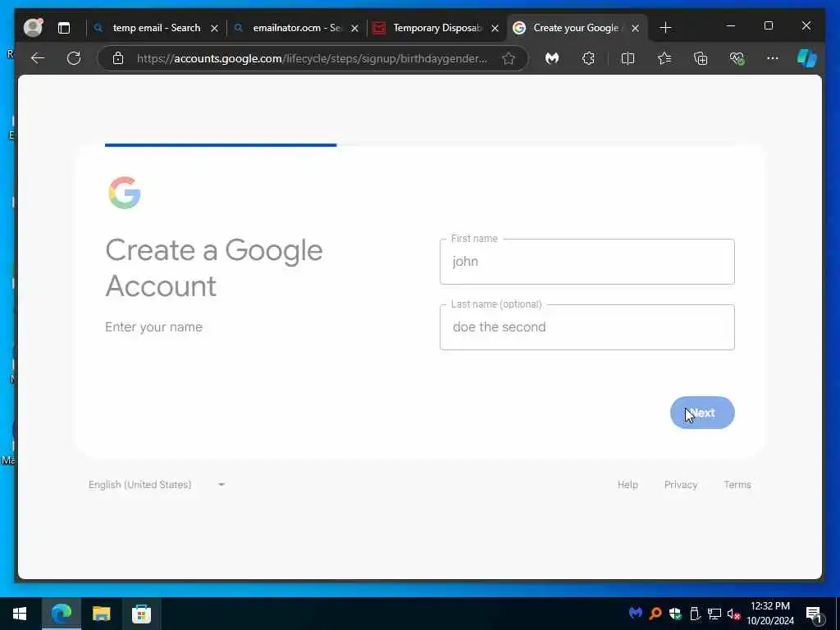Open Edge Settings and more menu

pyautogui.click(x=773, y=58)
